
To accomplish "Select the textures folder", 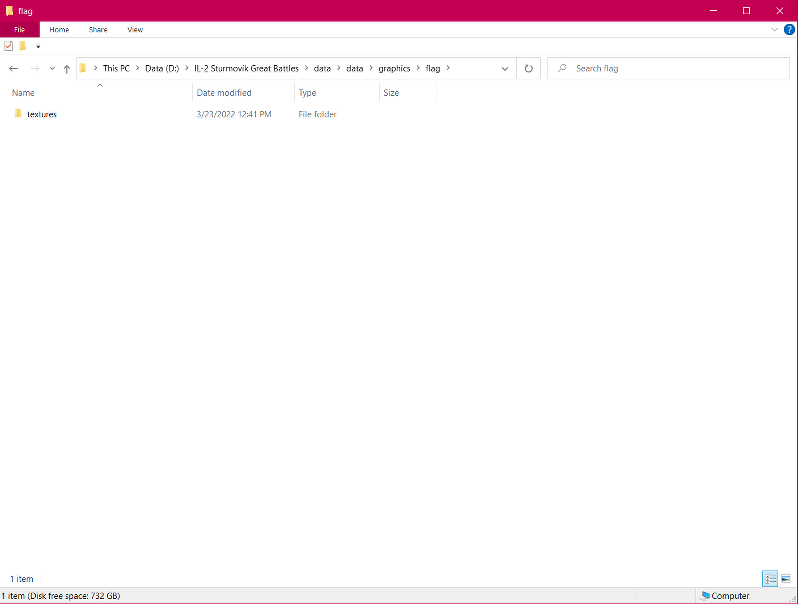I will [x=41, y=114].
